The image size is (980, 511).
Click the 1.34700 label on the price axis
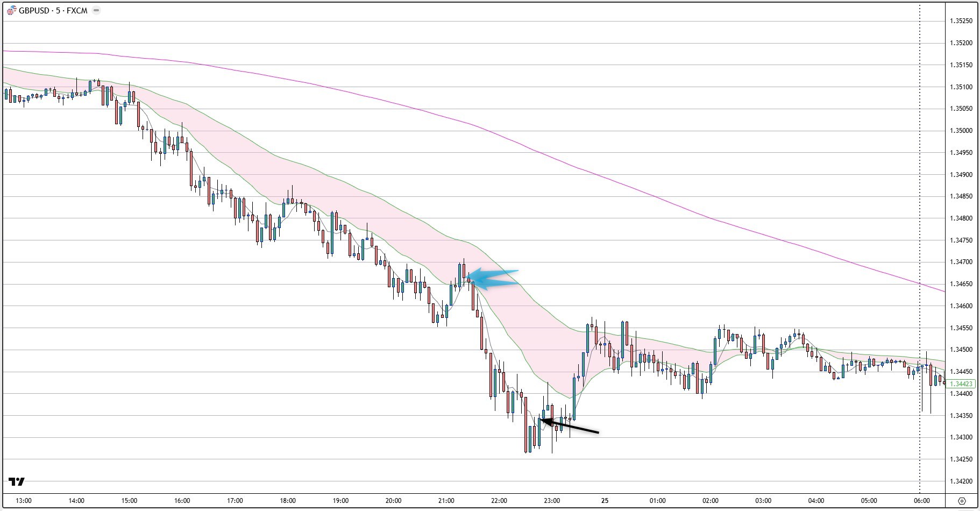click(961, 262)
